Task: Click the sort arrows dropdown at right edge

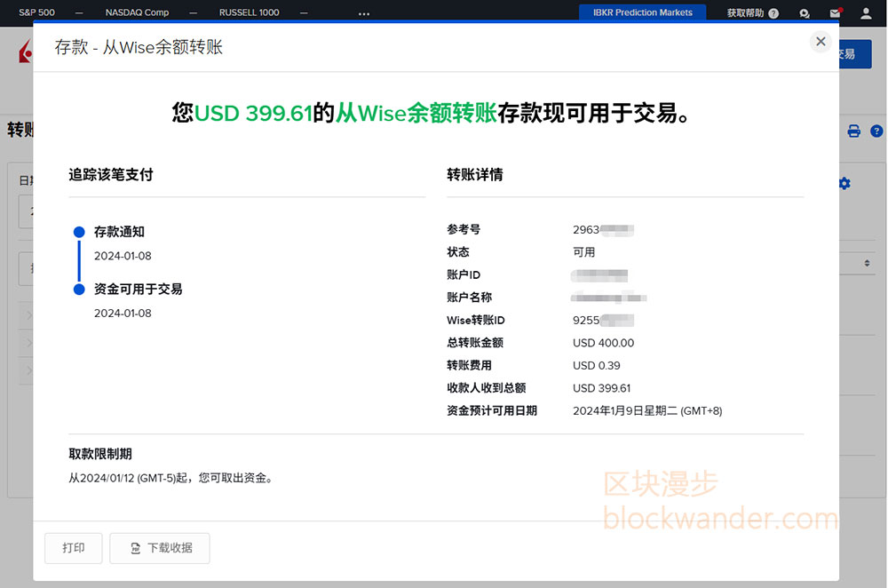Action: click(x=867, y=264)
